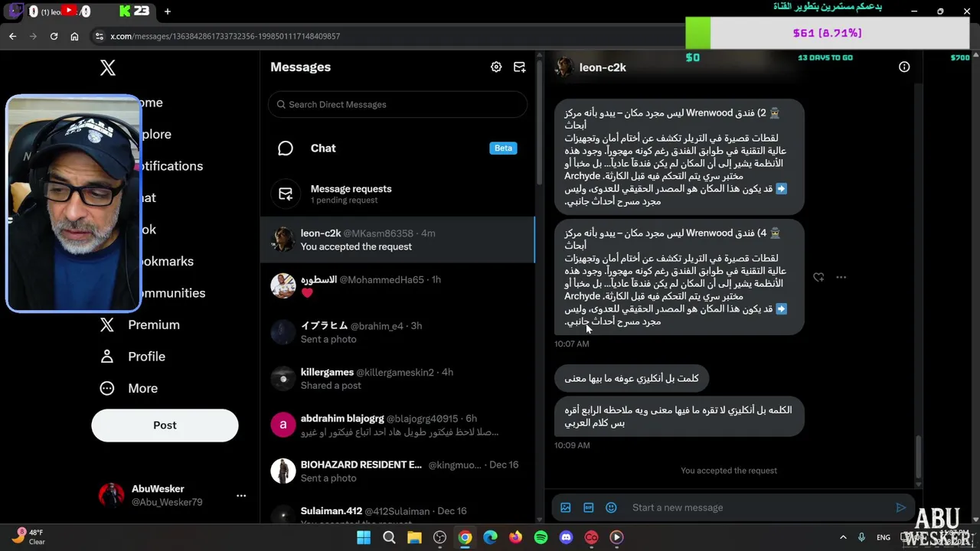This screenshot has height=551, width=980.
Task: Open Sulaiman.412 conversation
Action: pos(397,514)
